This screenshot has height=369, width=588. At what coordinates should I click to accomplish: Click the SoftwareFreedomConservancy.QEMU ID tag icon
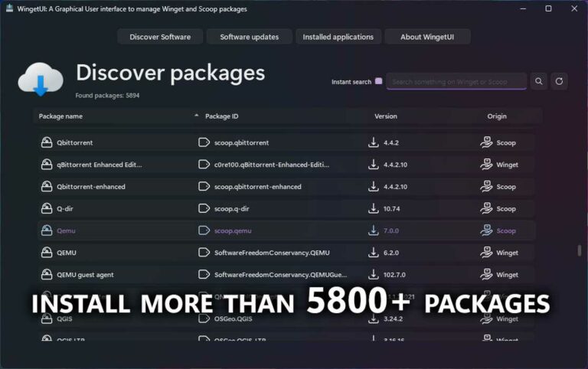point(204,253)
